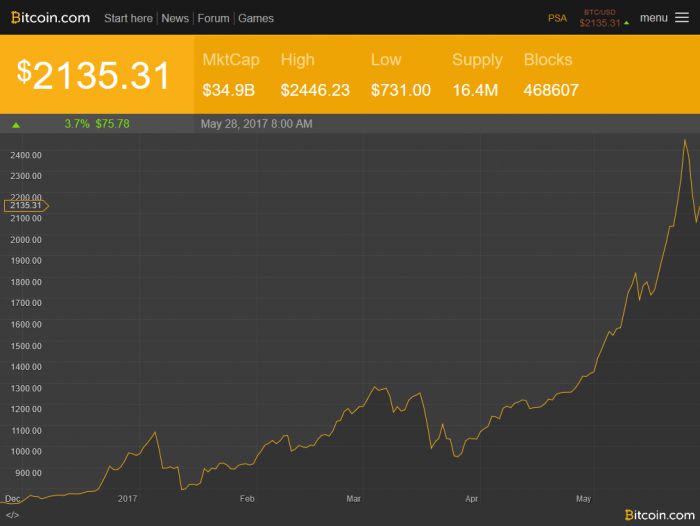Click the Bitcoin.com logo in header
700x526 pixels.
click(x=50, y=18)
